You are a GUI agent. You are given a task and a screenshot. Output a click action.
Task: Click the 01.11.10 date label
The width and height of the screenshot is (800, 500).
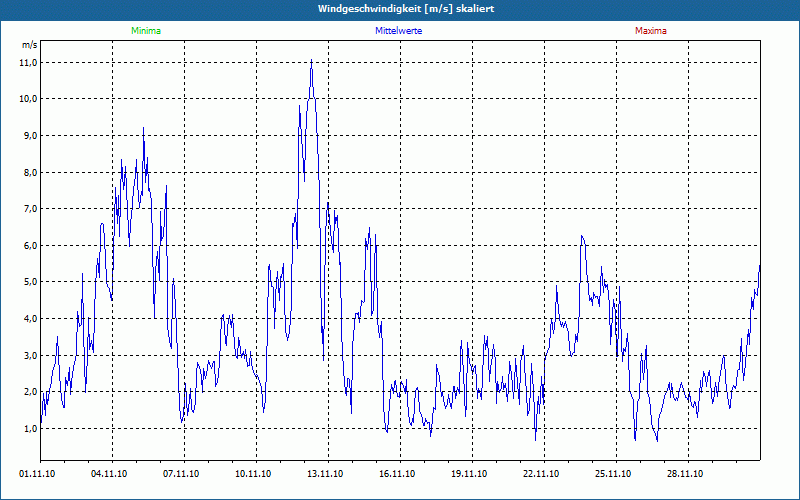coord(37,474)
